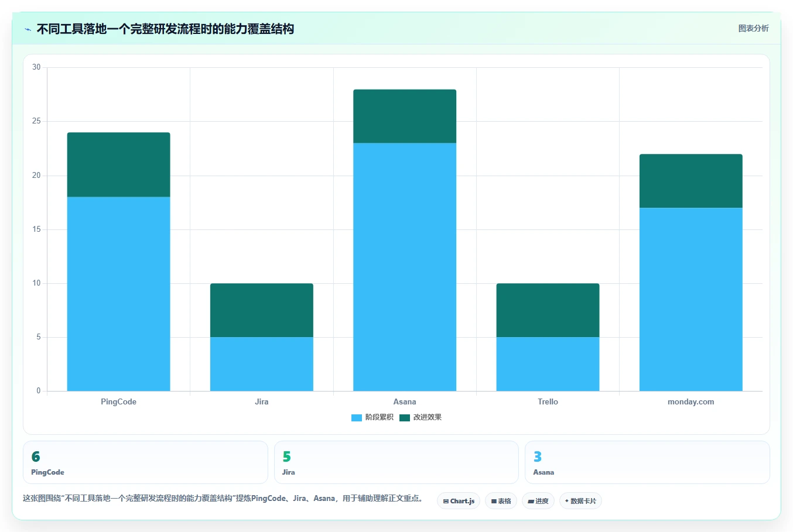The height and width of the screenshot is (532, 793).
Task: Click the 改进效果 legend label
Action: (428, 417)
